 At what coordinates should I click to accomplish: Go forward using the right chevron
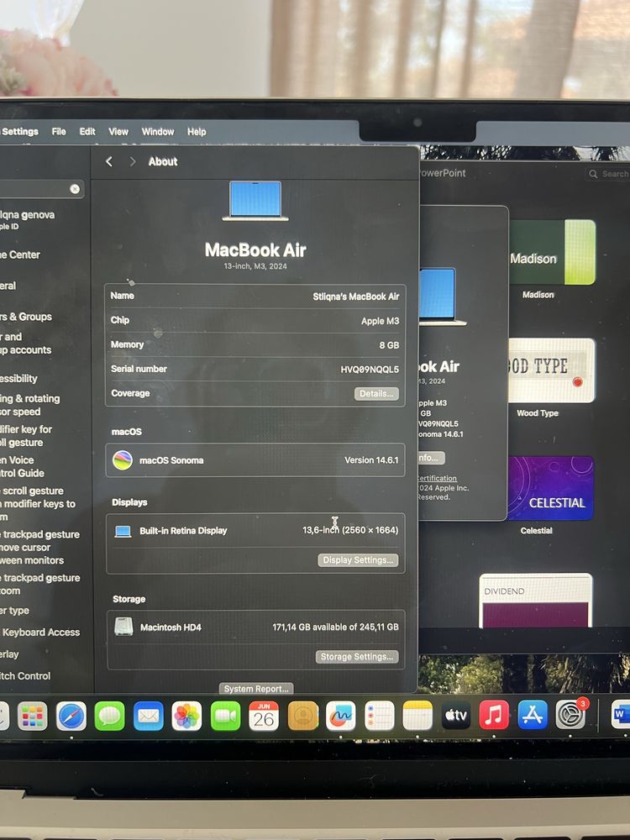tap(133, 161)
